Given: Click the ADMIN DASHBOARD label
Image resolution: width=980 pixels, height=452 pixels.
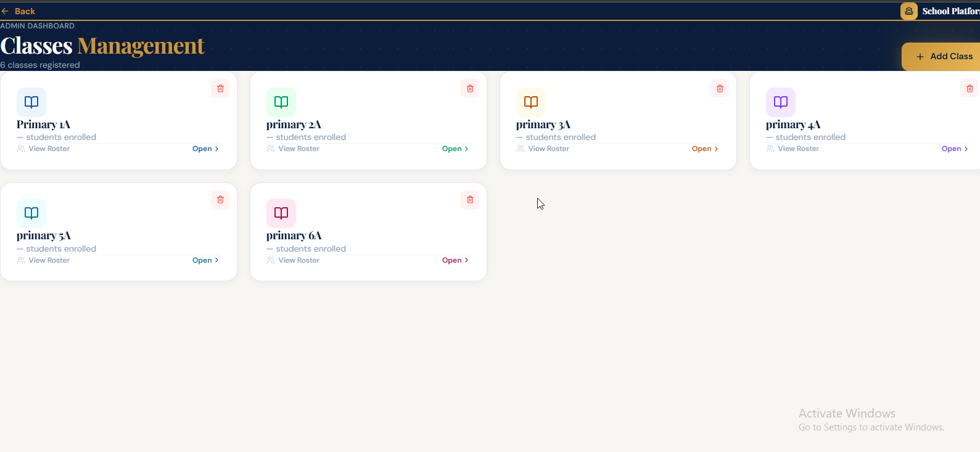Looking at the screenshot, I should click(37, 26).
